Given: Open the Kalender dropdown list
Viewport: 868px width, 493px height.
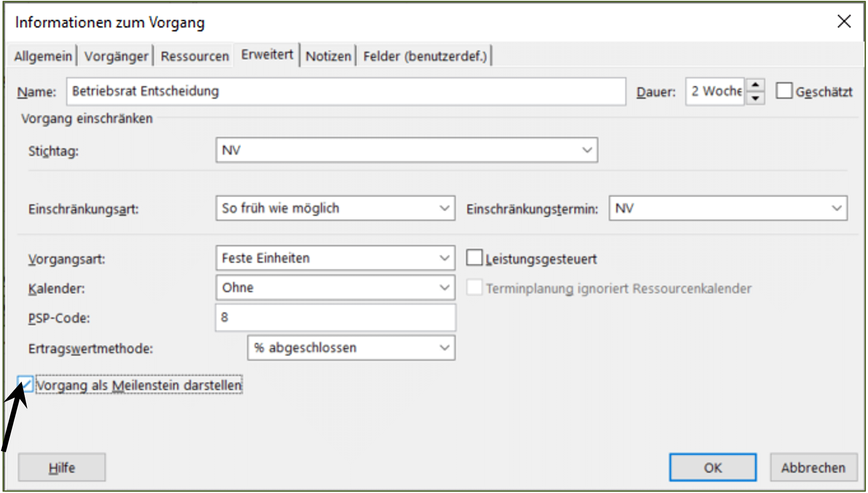Looking at the screenshot, I should click(x=444, y=287).
